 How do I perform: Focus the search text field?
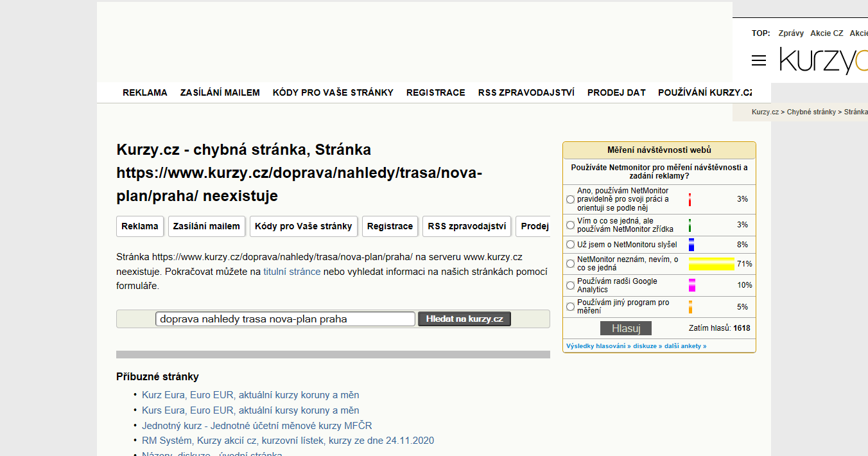pyautogui.click(x=286, y=319)
